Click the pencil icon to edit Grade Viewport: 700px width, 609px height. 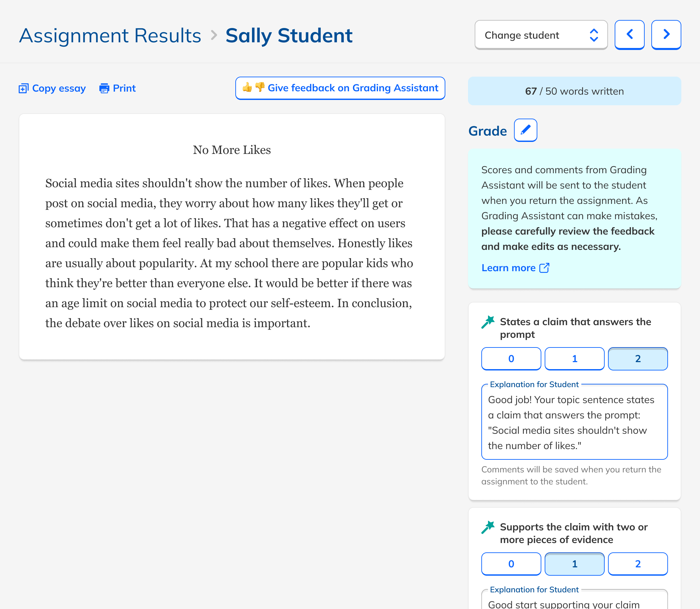click(525, 130)
